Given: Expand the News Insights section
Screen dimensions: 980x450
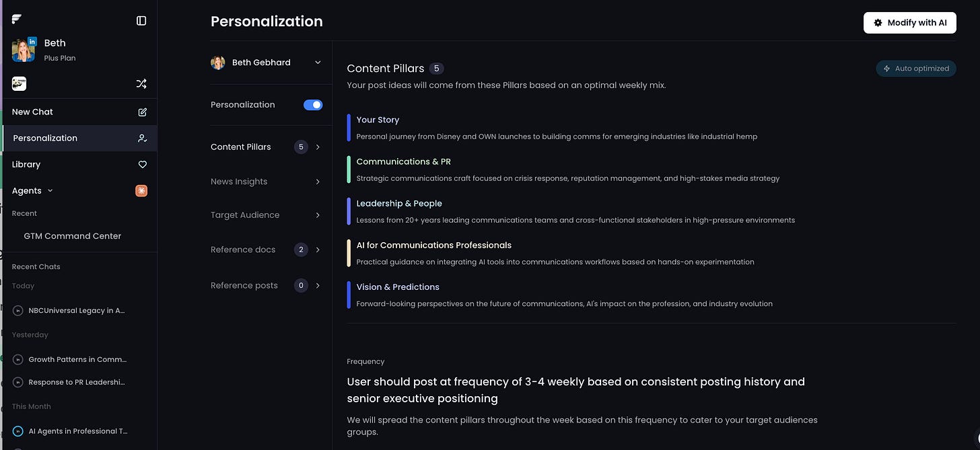Looking at the screenshot, I should click(267, 182).
